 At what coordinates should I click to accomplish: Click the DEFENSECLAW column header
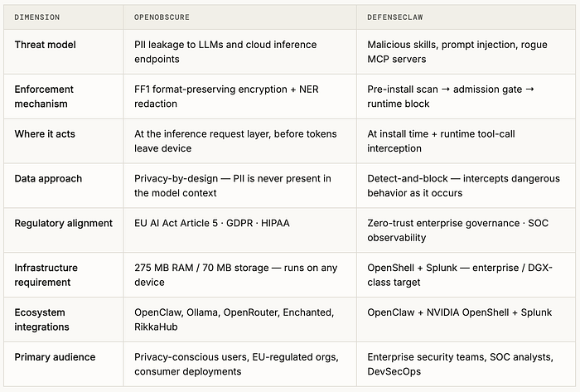point(395,17)
